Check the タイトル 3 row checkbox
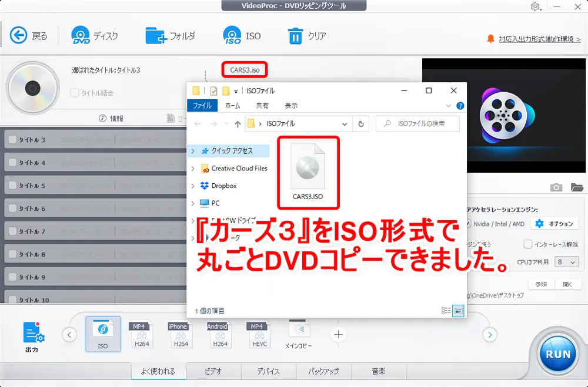The height and width of the screenshot is (387, 588). (x=12, y=140)
